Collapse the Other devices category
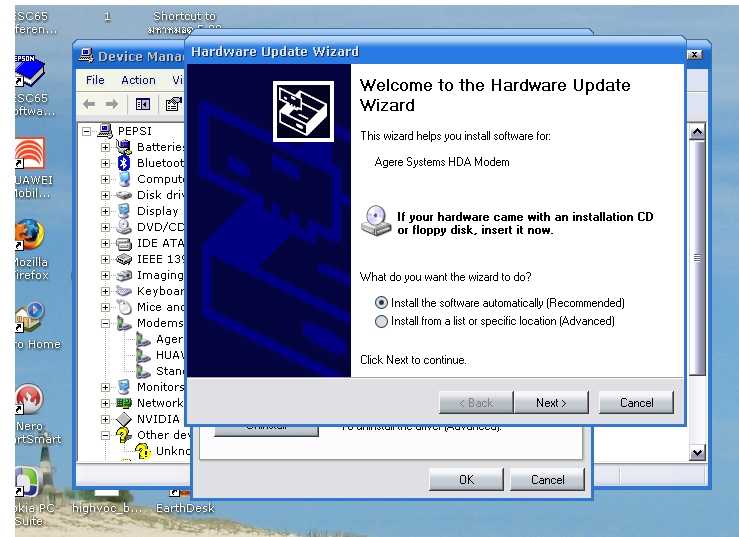Image resolution: width=739 pixels, height=537 pixels. (x=106, y=435)
